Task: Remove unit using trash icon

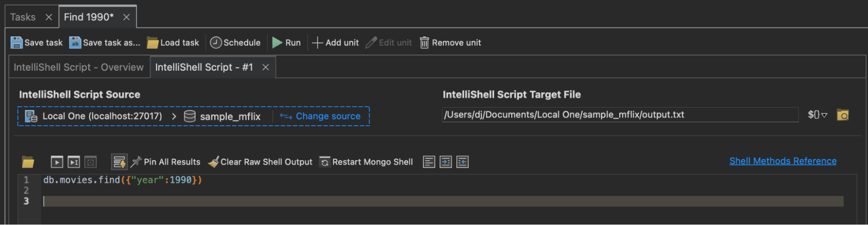Action: pyautogui.click(x=424, y=42)
